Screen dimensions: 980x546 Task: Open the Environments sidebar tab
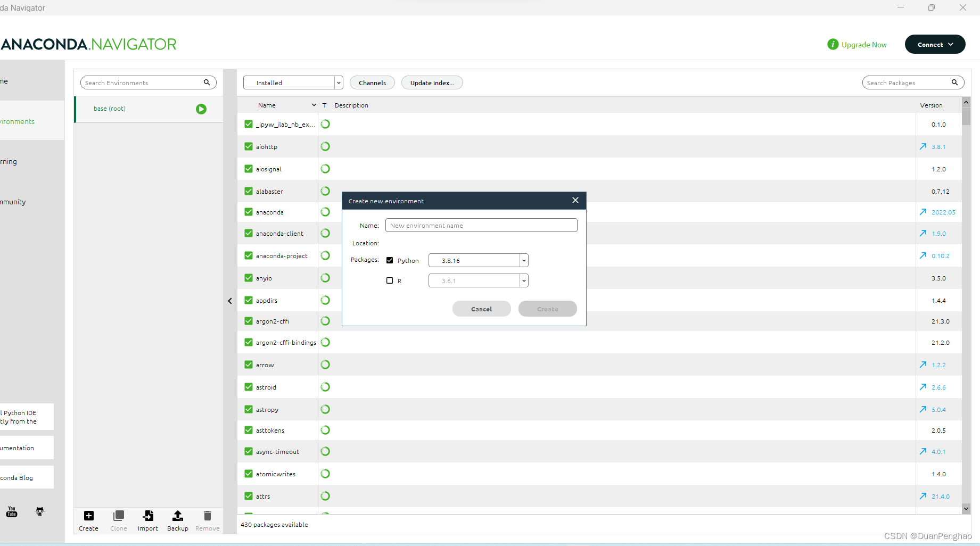pos(32,121)
